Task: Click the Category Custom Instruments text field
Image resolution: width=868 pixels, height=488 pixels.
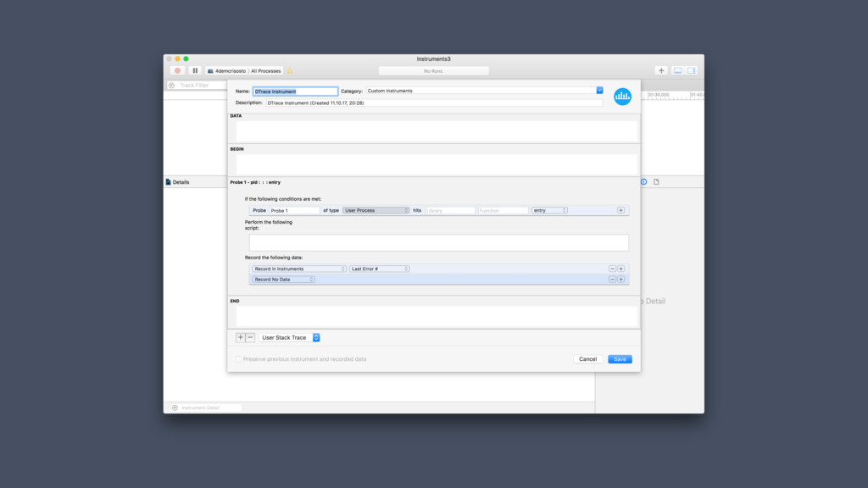Action: pyautogui.click(x=481, y=91)
